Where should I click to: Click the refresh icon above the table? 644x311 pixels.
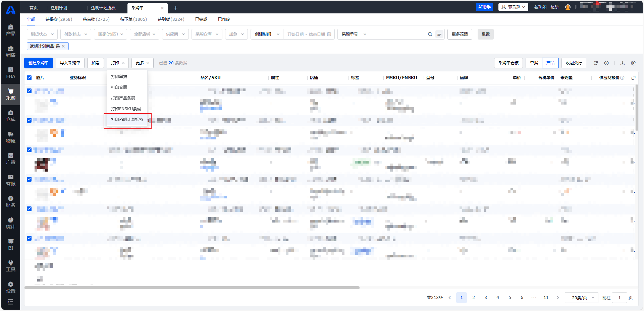point(596,63)
